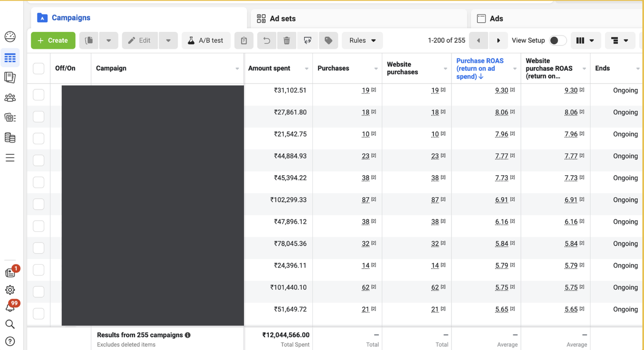
Task: Open the Rules dropdown
Action: click(x=362, y=40)
